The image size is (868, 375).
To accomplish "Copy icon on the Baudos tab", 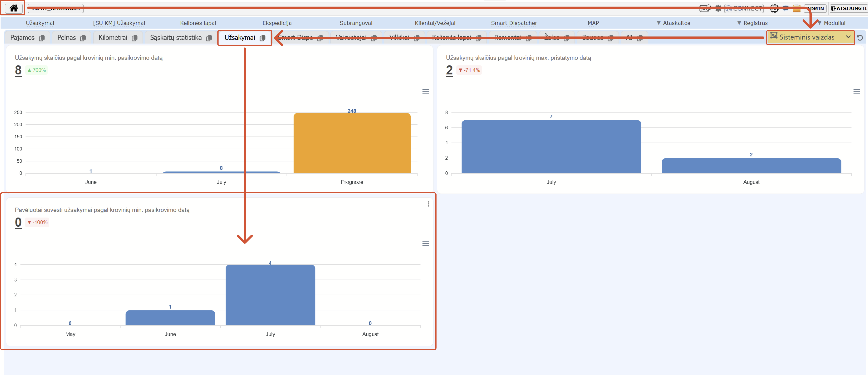I will pyautogui.click(x=610, y=38).
